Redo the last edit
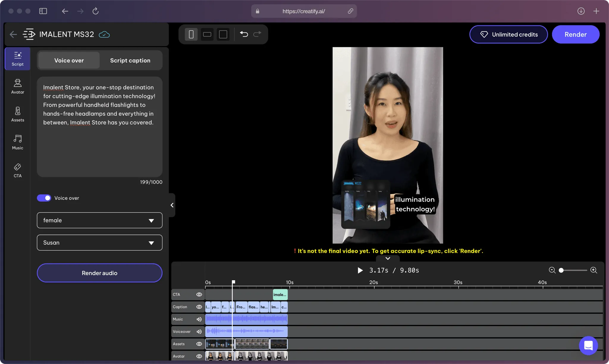This screenshot has width=609, height=364. 257,34
